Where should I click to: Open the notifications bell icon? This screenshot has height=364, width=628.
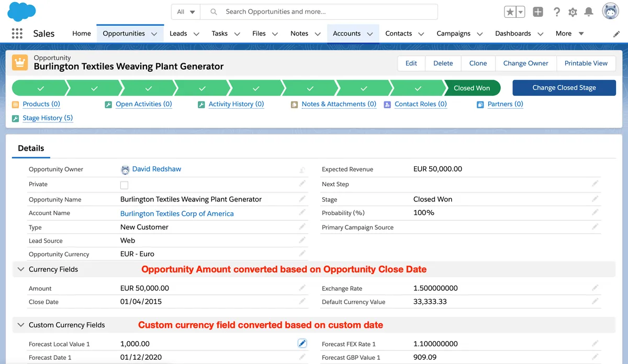click(x=589, y=12)
